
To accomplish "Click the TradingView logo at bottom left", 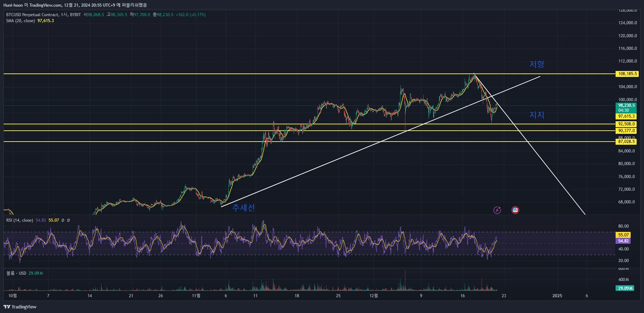I will (20, 307).
